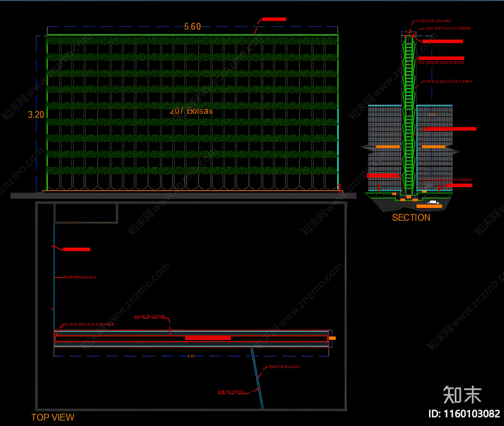Click the 3.20 height dimension text
The image size is (504, 426).
[x=36, y=114]
